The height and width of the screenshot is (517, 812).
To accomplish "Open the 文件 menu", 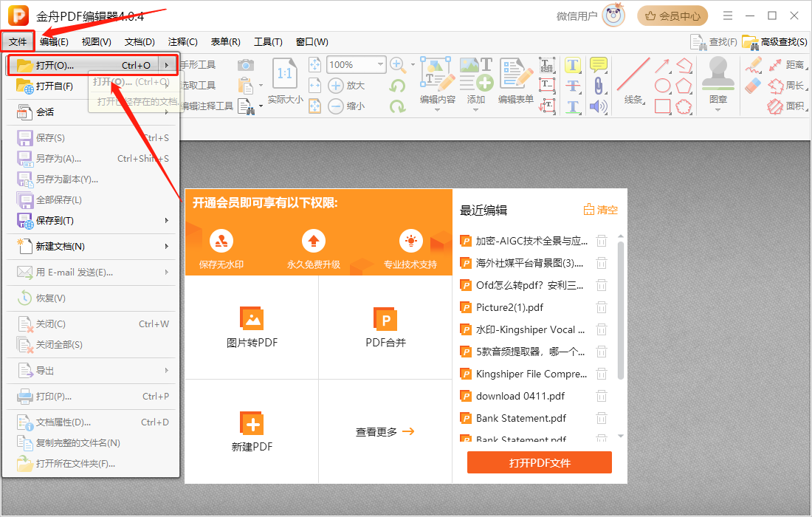I will [18, 42].
